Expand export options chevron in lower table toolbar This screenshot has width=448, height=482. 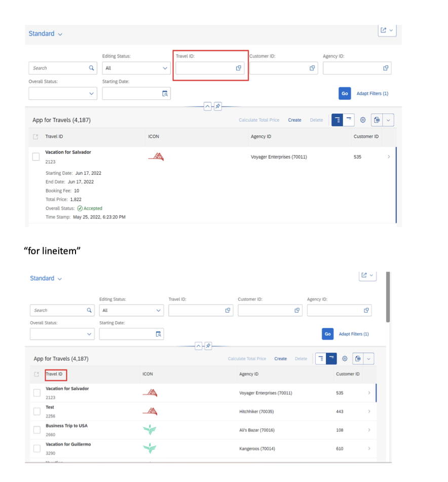(369, 358)
